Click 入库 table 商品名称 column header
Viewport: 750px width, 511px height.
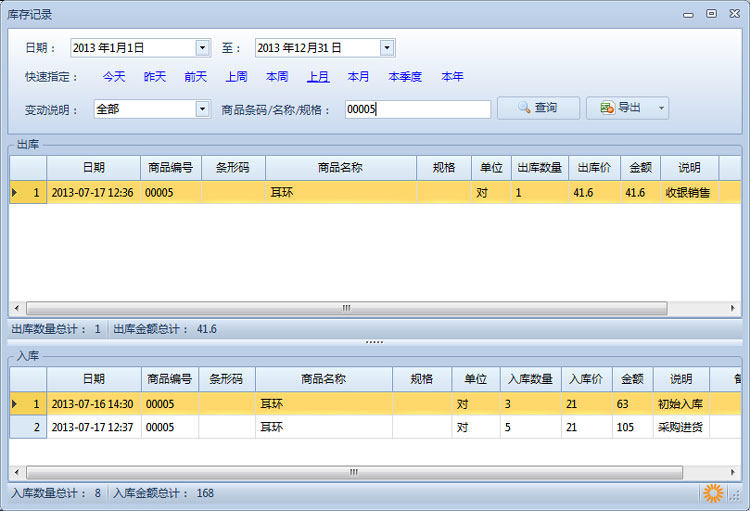324,379
